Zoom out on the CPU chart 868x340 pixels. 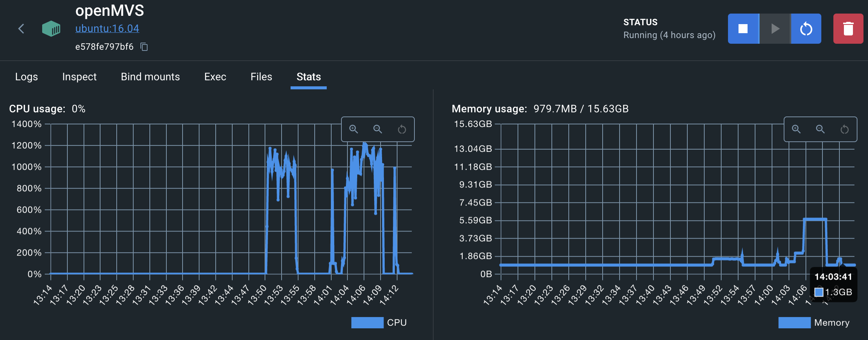378,129
